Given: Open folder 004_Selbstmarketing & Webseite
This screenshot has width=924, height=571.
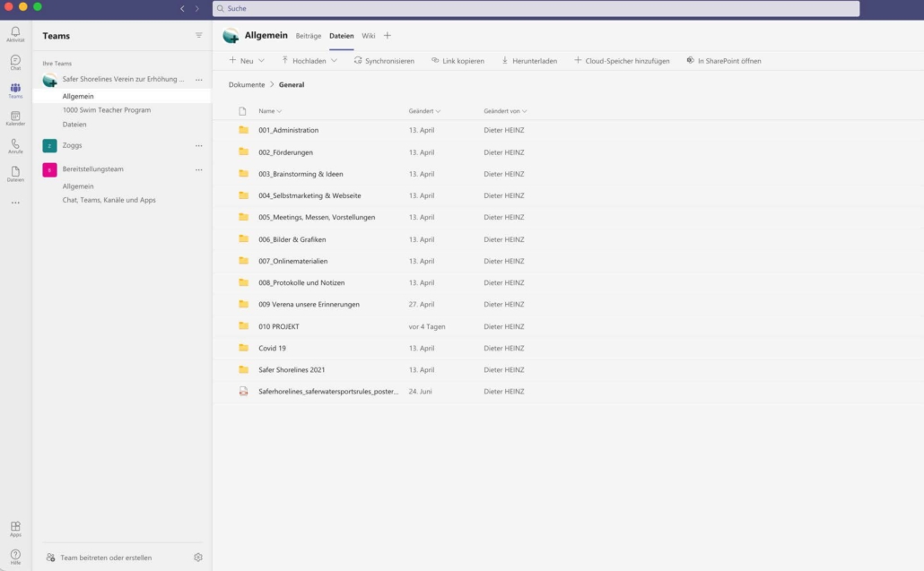Looking at the screenshot, I should click(309, 195).
